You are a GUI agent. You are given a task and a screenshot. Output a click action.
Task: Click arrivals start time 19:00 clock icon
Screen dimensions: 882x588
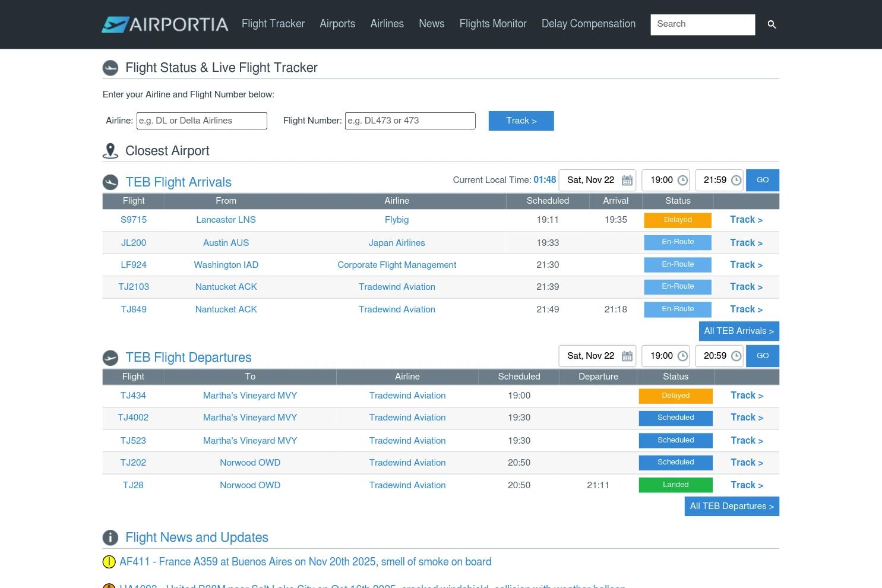tap(682, 181)
